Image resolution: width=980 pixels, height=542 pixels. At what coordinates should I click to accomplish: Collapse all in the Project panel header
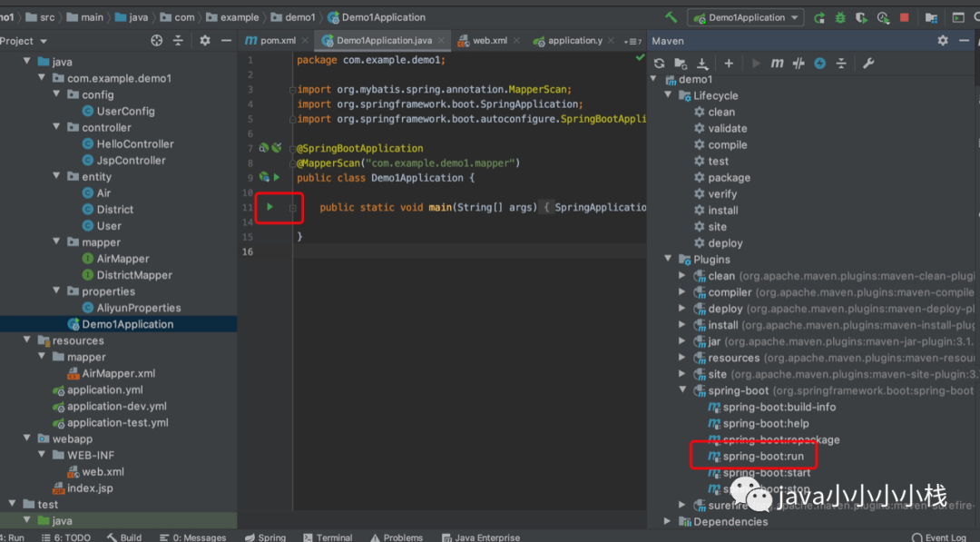178,41
